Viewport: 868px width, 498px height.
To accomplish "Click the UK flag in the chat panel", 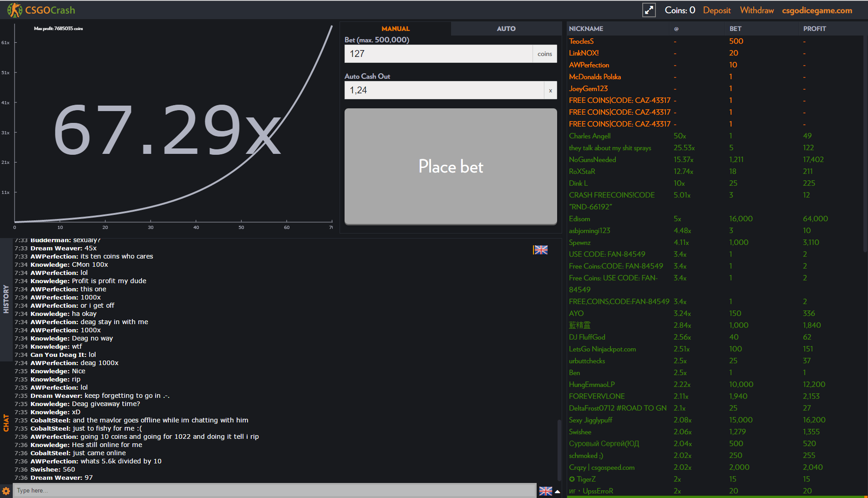I will click(x=541, y=250).
